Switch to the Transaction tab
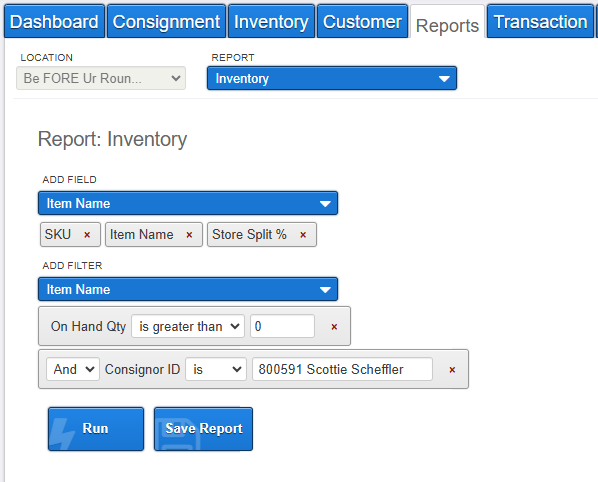Screen dimensions: 598x482 (540, 21)
